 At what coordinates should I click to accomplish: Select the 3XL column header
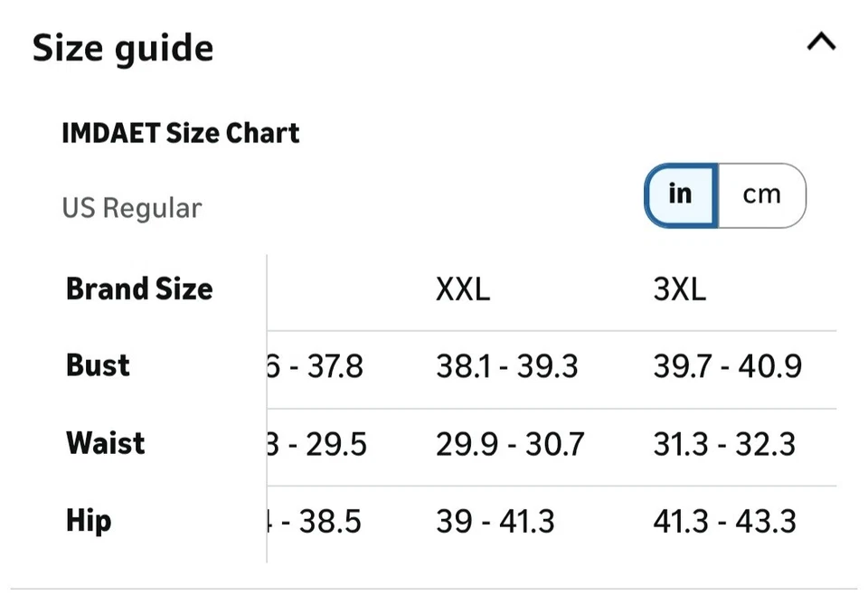(x=679, y=289)
